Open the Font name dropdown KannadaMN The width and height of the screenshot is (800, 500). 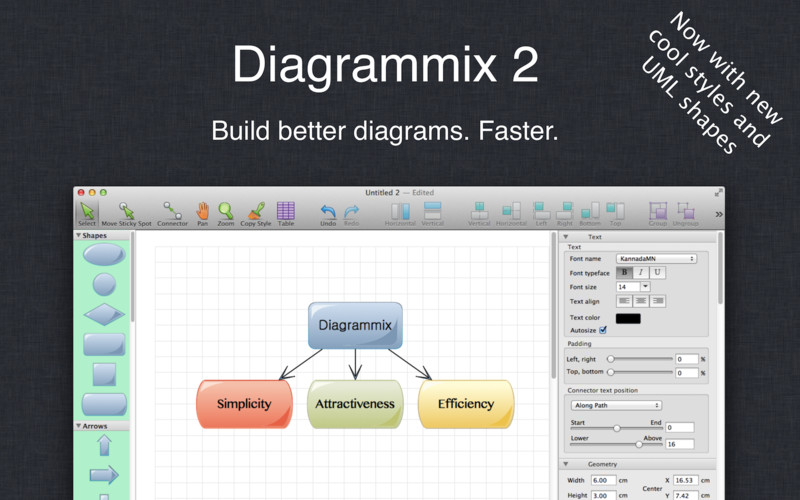pos(656,259)
